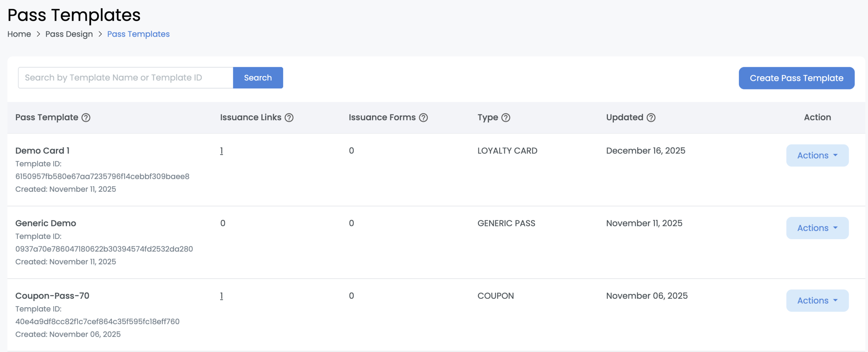This screenshot has width=868, height=352.
Task: Select the Generic Demo template
Action: pos(45,223)
